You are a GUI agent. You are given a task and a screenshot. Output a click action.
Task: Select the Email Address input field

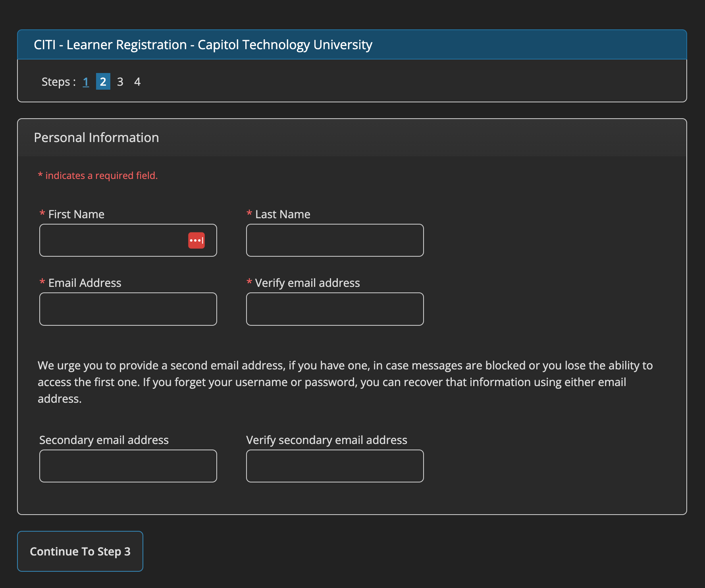[x=128, y=309]
